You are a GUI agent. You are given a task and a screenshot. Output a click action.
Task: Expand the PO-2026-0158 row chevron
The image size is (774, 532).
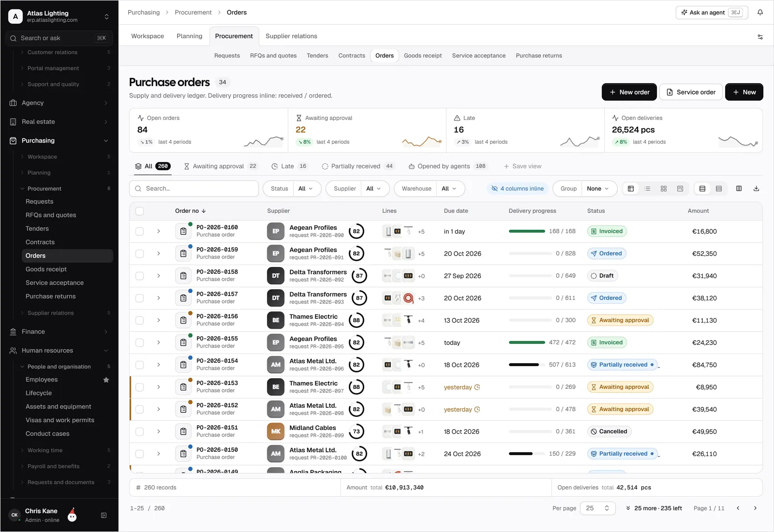click(158, 276)
